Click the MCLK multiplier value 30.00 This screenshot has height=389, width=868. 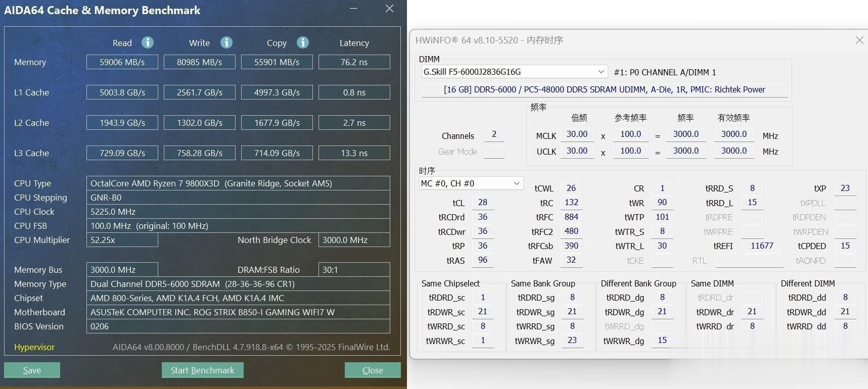(x=577, y=134)
